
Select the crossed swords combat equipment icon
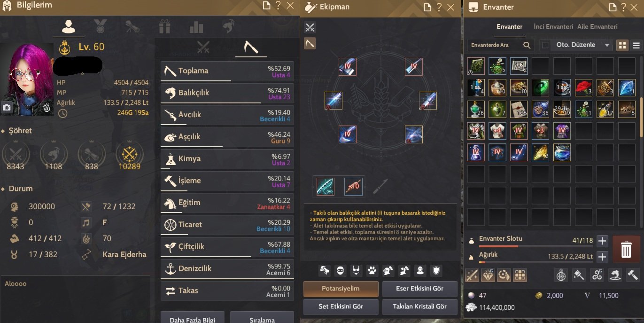tap(310, 27)
